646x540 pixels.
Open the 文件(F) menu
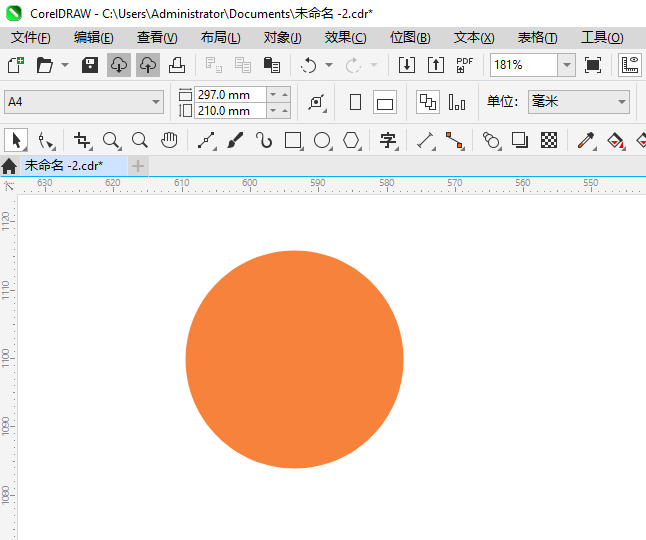(x=30, y=37)
